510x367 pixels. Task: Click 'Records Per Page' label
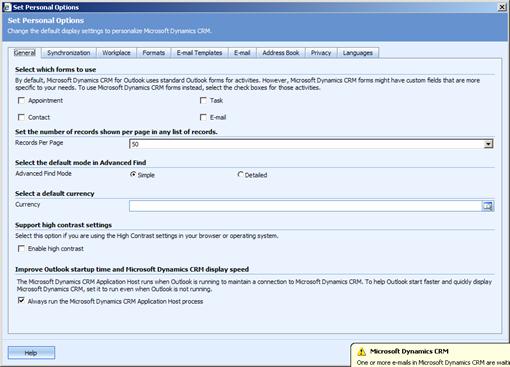click(39, 143)
